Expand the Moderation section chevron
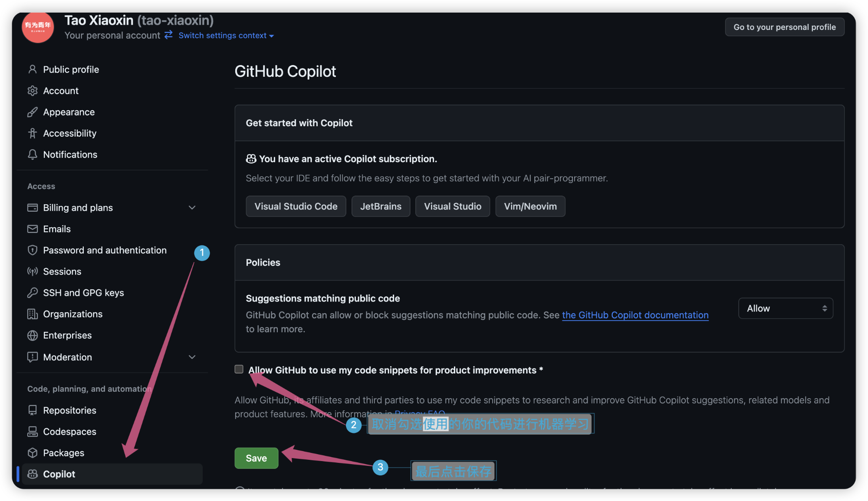 pos(192,357)
